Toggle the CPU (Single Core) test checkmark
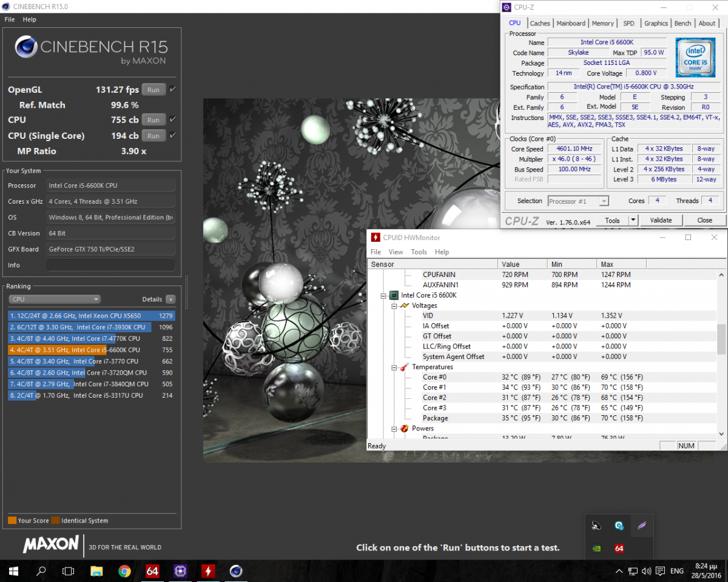728x582 pixels. 173,135
